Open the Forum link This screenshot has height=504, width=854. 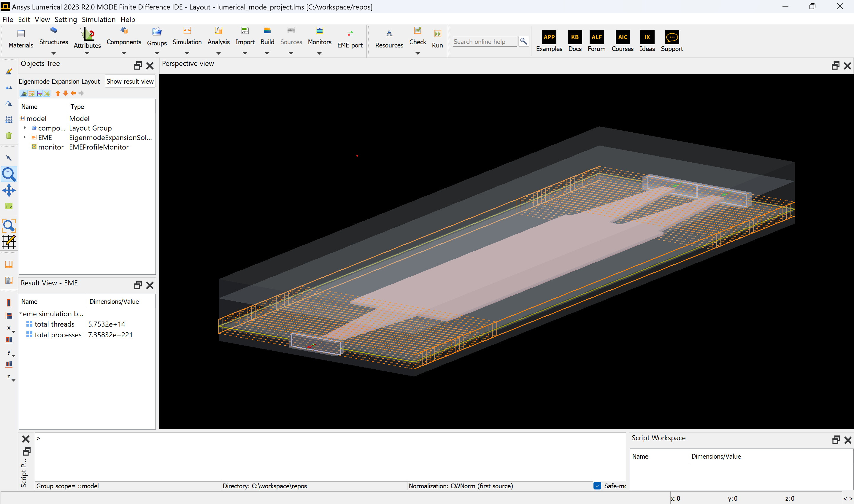pos(596,41)
